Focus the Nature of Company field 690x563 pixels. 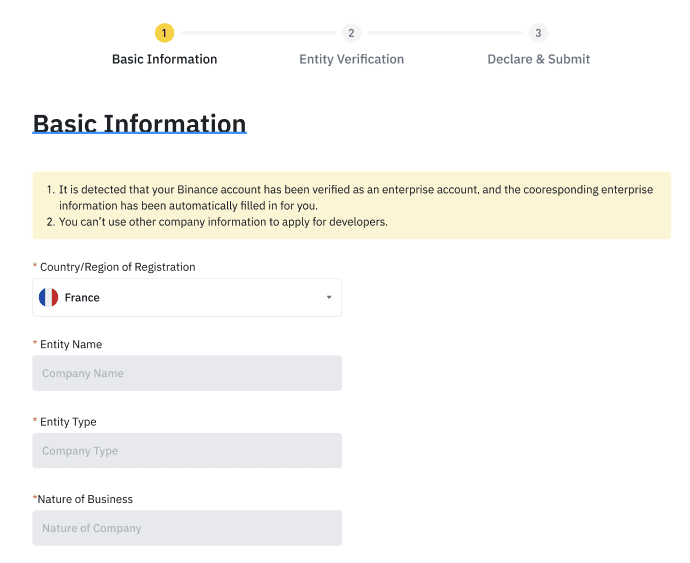[x=187, y=528]
